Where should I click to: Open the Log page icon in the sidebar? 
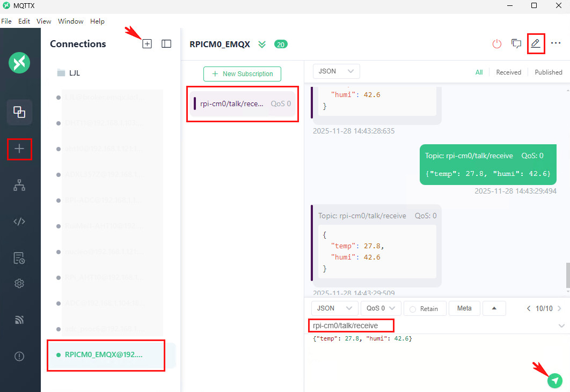(x=19, y=257)
